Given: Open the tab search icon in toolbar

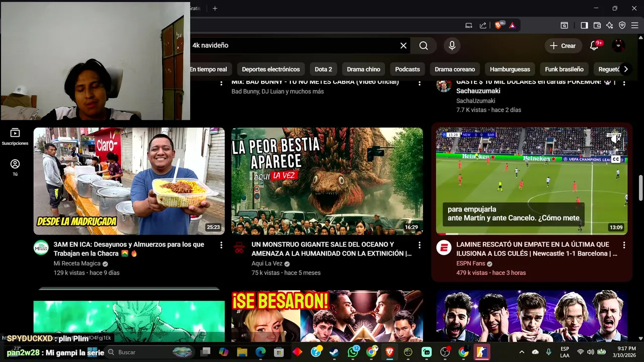Looking at the screenshot, I should point(565,25).
